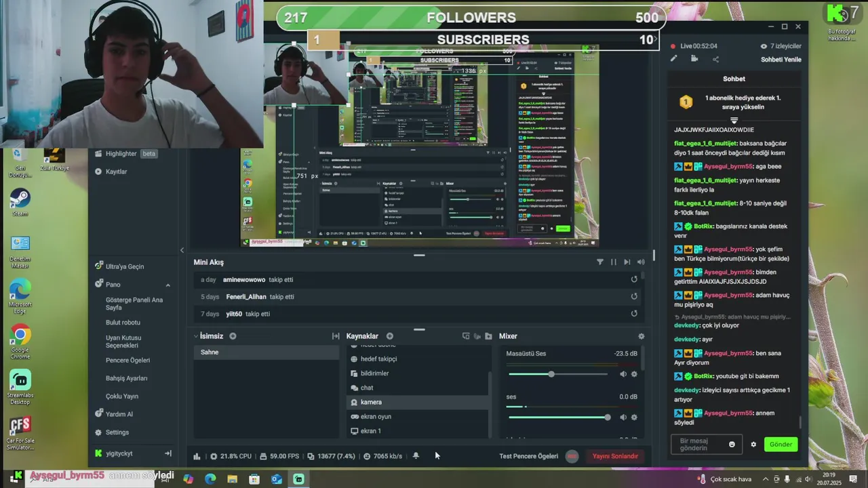Screen dimensions: 868x488
Task: Mute the Masaüstü Ses audio
Action: click(x=623, y=374)
